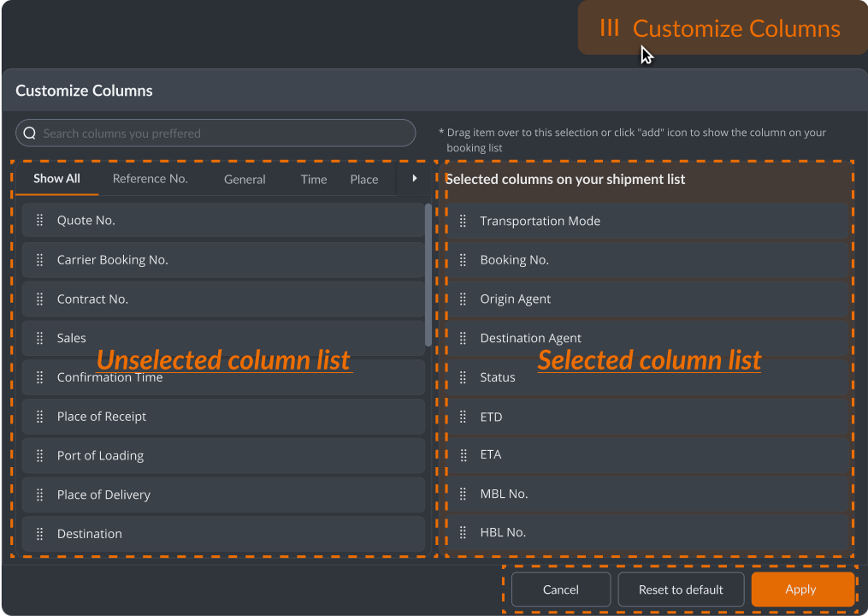
Task: Open the General tab
Action: tap(245, 180)
